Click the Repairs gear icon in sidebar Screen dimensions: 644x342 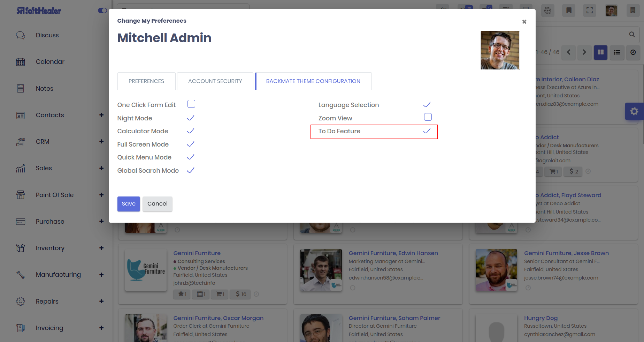click(21, 302)
